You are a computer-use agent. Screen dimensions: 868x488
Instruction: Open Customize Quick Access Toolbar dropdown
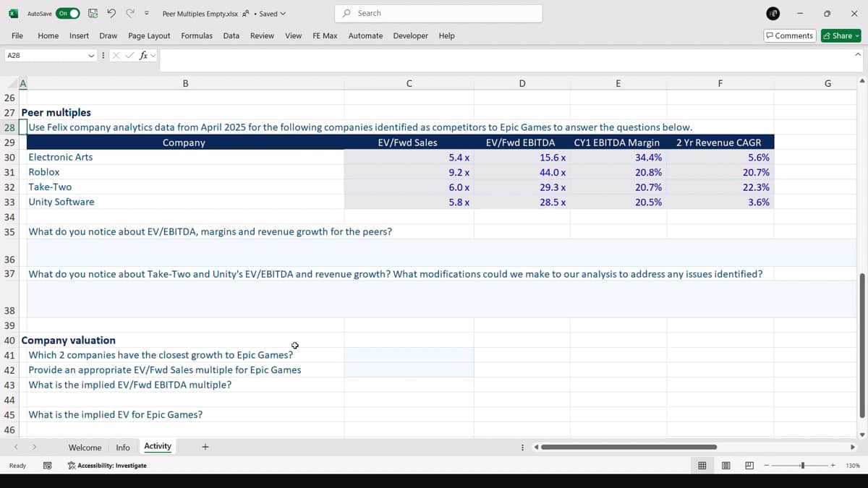(x=147, y=13)
